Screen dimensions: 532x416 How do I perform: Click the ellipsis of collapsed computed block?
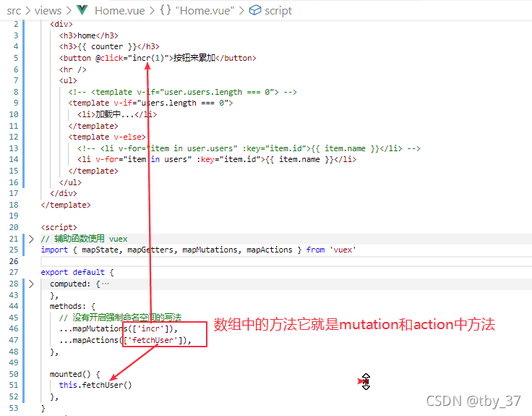(x=106, y=284)
